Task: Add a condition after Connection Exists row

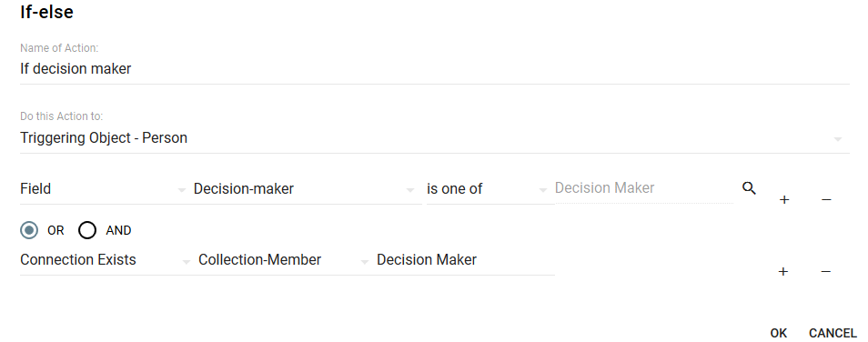Action: pyautogui.click(x=782, y=271)
